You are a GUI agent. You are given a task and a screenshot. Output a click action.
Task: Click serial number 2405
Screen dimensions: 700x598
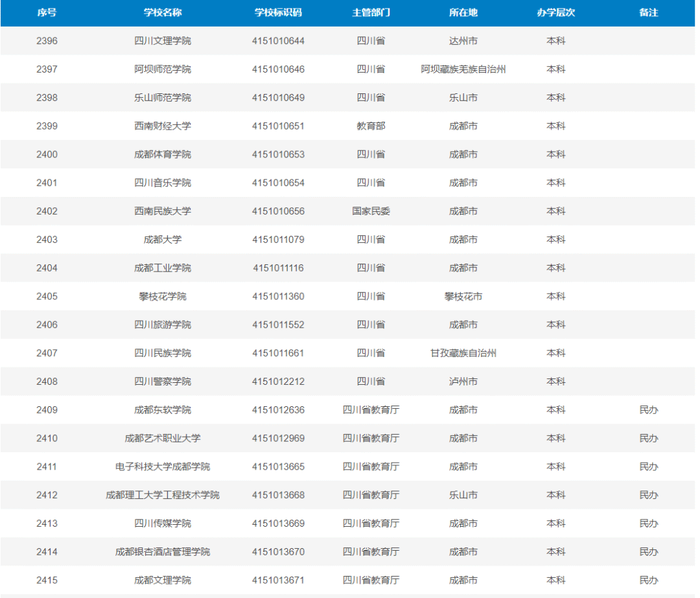[47, 296]
